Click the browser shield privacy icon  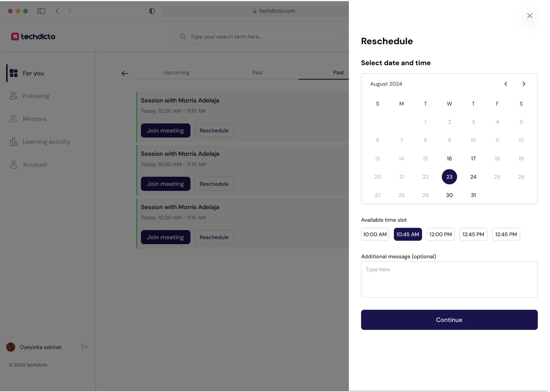coord(152,11)
